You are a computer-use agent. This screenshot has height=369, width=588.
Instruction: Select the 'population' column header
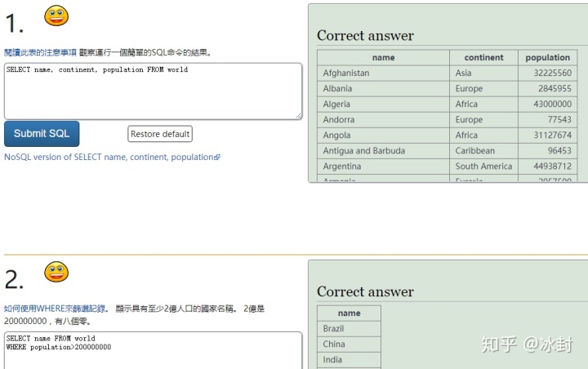click(547, 57)
